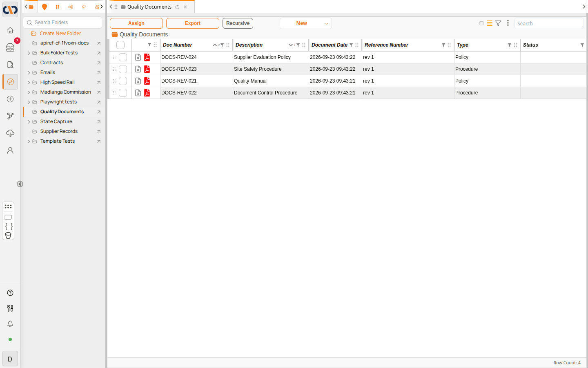
Task: Switch to the location pin panel tab
Action: click(x=45, y=7)
